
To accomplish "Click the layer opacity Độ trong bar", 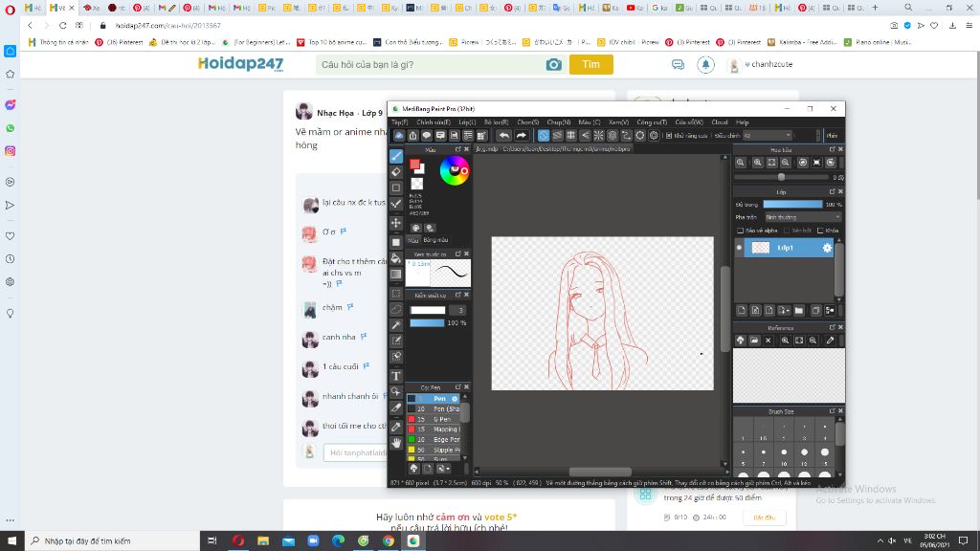I will click(x=792, y=205).
